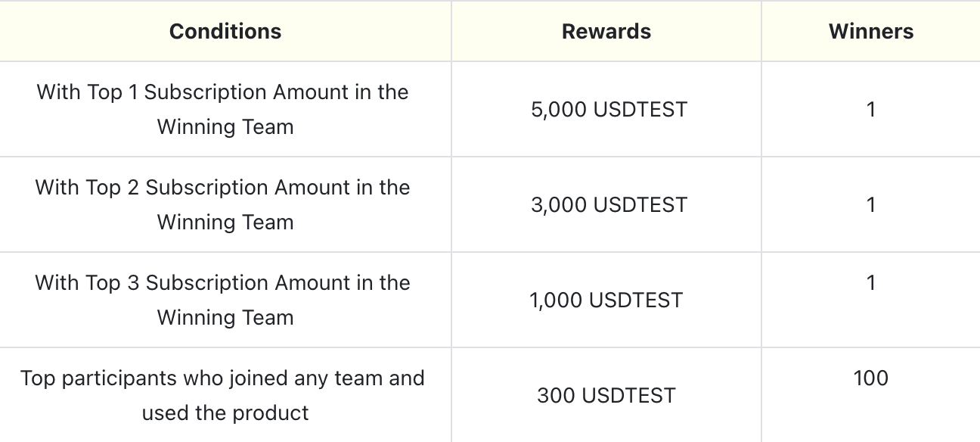Click the Winners column header

click(x=871, y=31)
